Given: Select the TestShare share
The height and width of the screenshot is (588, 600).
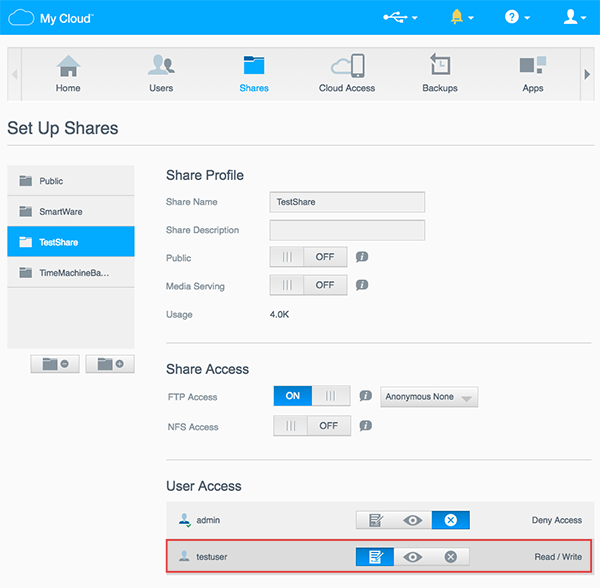Looking at the screenshot, I should (71, 242).
